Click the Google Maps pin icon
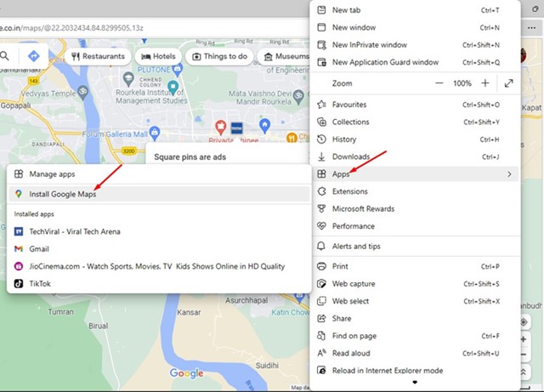Viewport: 544px width, 392px height. coord(19,194)
